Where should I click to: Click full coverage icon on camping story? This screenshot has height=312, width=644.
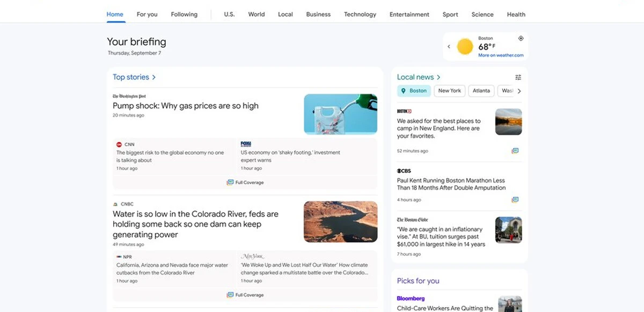(x=515, y=151)
